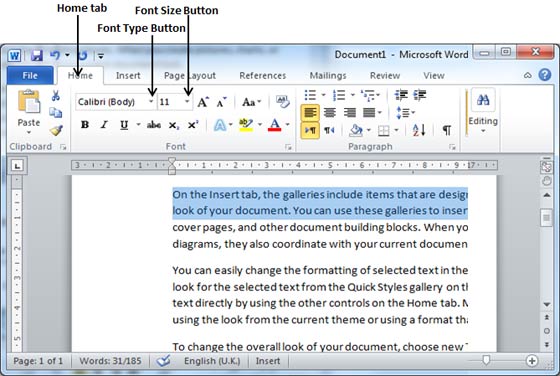This screenshot has height=376, width=560.
Task: Open the Clipboard pane launcher
Action: 63,147
